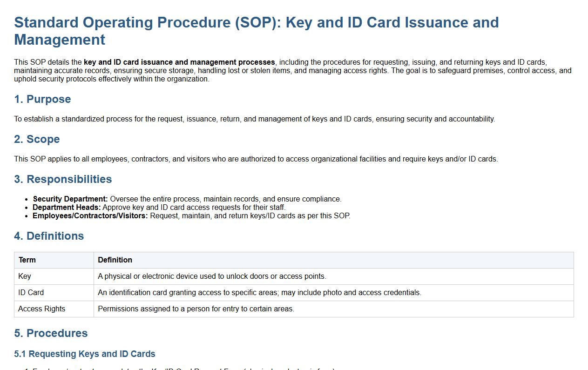Click the ID Card definition text cell
588x370 pixels.
(x=259, y=293)
